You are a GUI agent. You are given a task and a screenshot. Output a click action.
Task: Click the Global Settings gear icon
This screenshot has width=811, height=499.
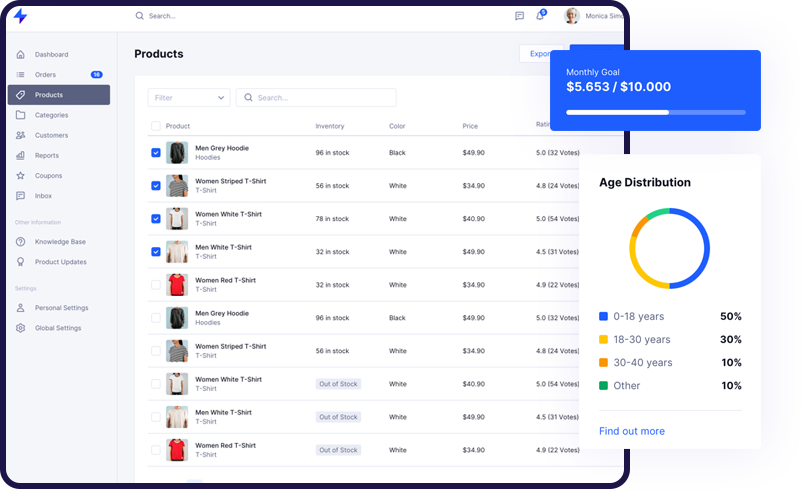21,328
